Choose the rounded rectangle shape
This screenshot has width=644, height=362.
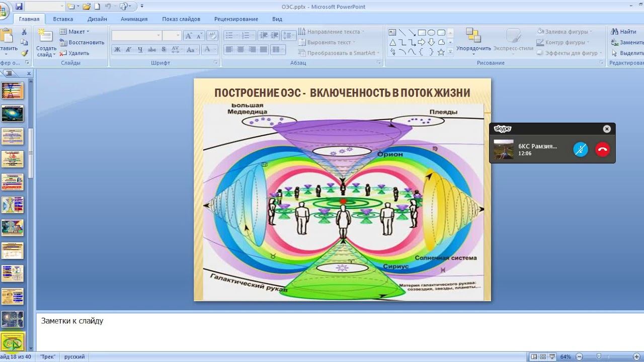441,32
